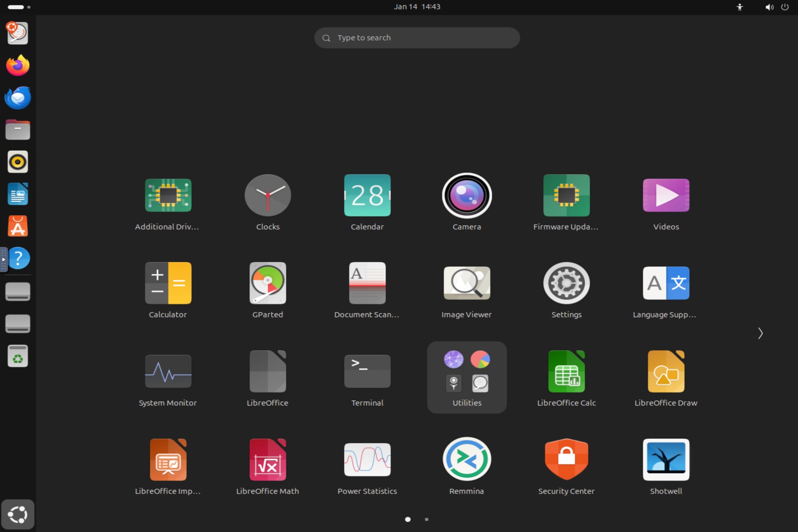The width and height of the screenshot is (798, 532).
Task: Launch GParted partition editor
Action: point(268,291)
